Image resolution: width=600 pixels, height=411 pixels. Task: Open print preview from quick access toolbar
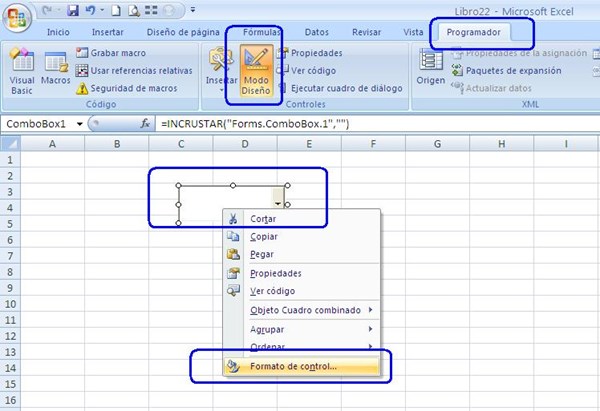tap(134, 10)
